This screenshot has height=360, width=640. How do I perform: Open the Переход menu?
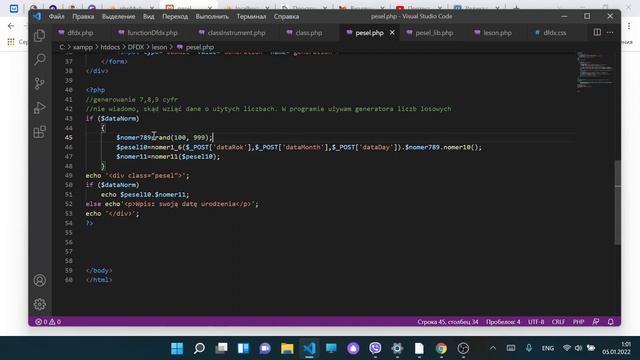(175, 16)
